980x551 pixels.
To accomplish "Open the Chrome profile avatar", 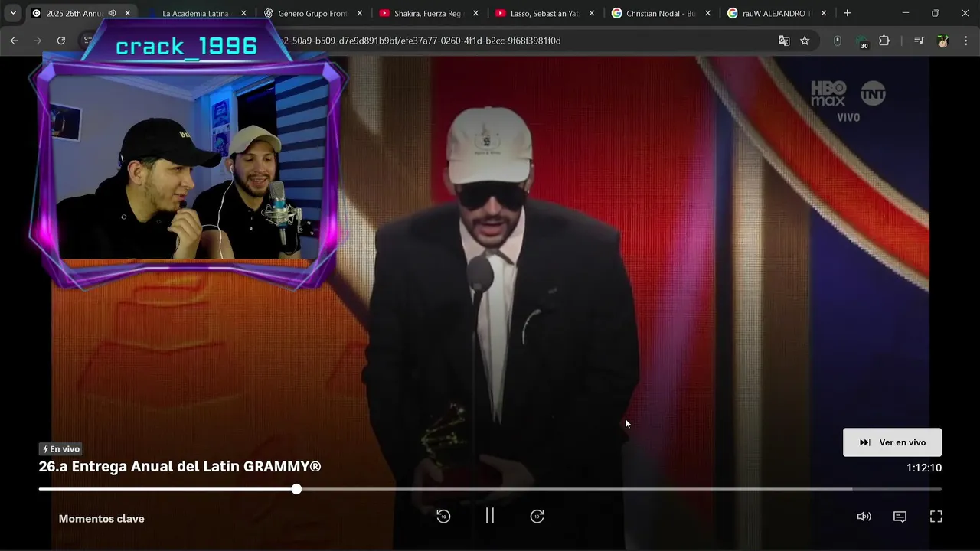I will pos(942,41).
